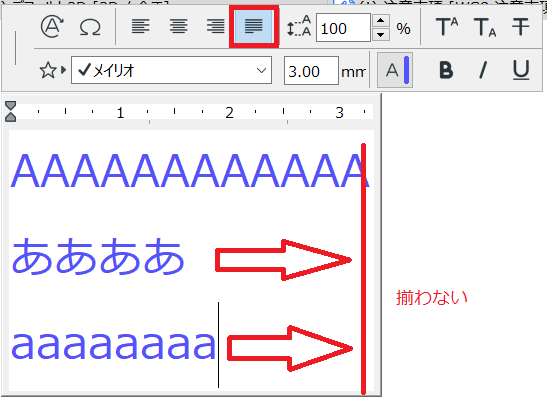Toggle justified text alignment
Image resolution: width=547 pixels, height=406 pixels.
[254, 27]
